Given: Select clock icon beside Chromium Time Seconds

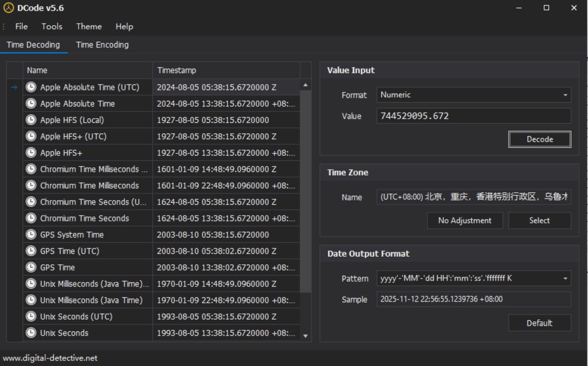Looking at the screenshot, I should coord(31,218).
